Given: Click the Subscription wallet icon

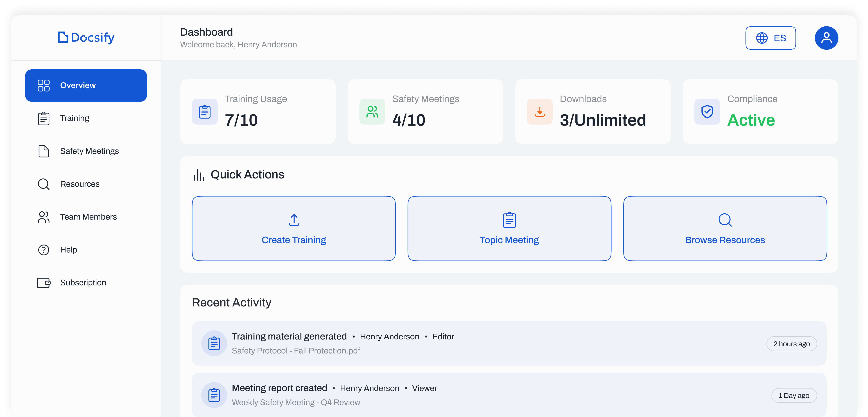Looking at the screenshot, I should 44,283.
